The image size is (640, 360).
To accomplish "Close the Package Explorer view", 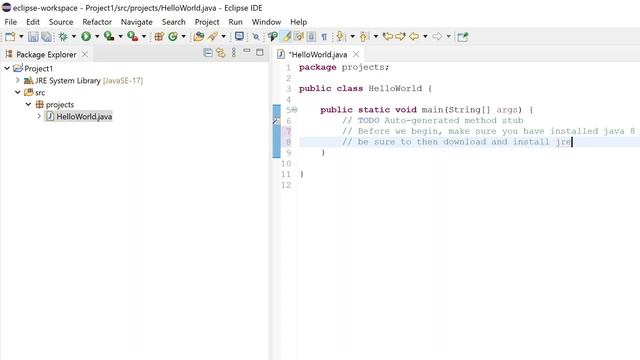I will [85, 54].
